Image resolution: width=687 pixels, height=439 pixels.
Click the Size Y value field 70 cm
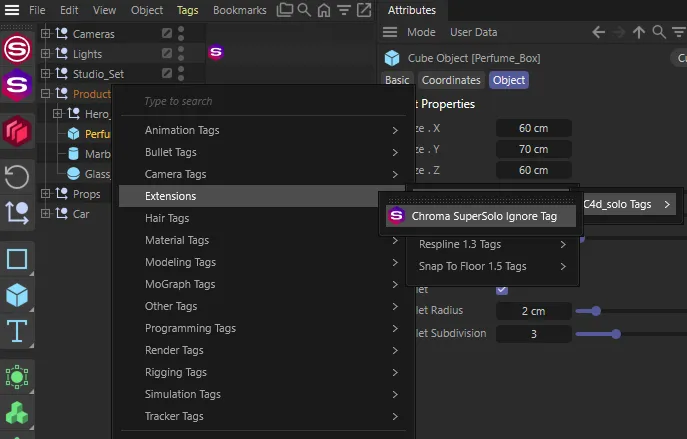pyautogui.click(x=534, y=149)
